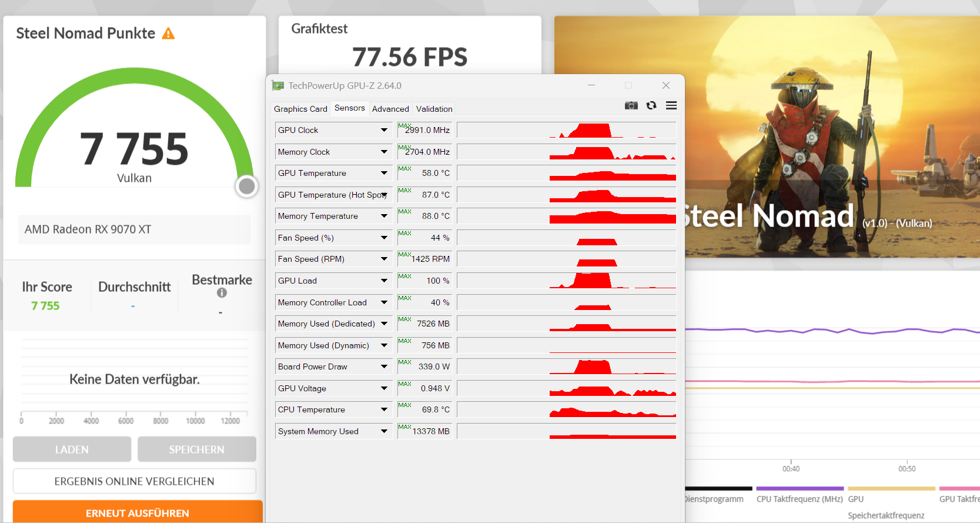Click the Steel Nomad benchmark artwork thumbnail

click(x=767, y=136)
